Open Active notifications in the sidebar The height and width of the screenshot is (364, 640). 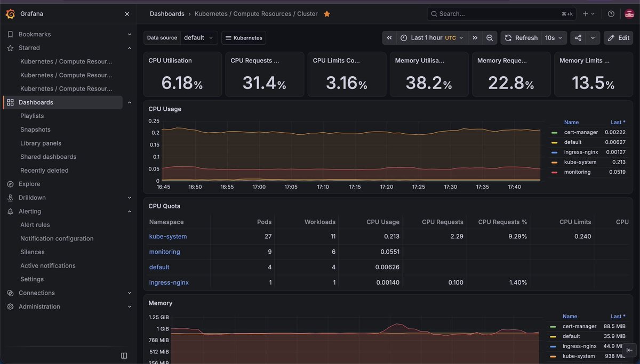[48, 265]
